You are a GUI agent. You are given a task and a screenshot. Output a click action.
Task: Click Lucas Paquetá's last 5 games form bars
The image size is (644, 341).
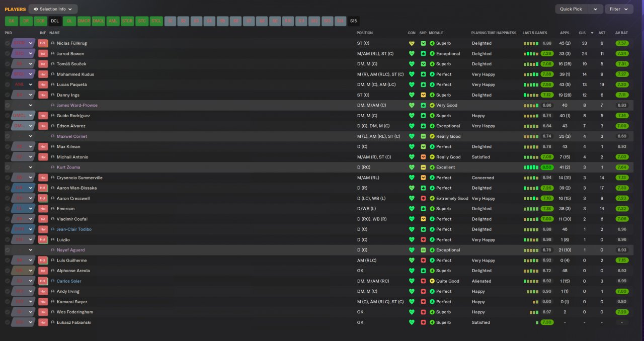[531, 84]
